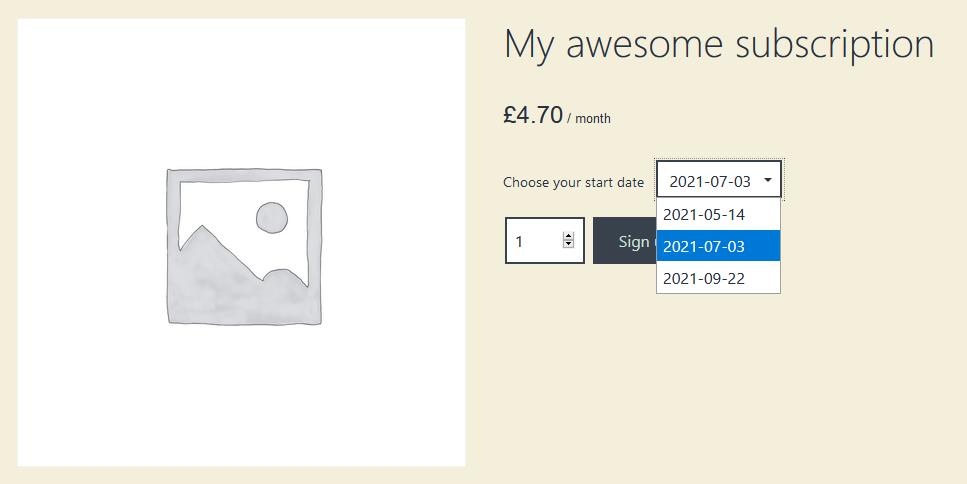Open the placeholder product image
The image size is (967, 484).
[242, 242]
